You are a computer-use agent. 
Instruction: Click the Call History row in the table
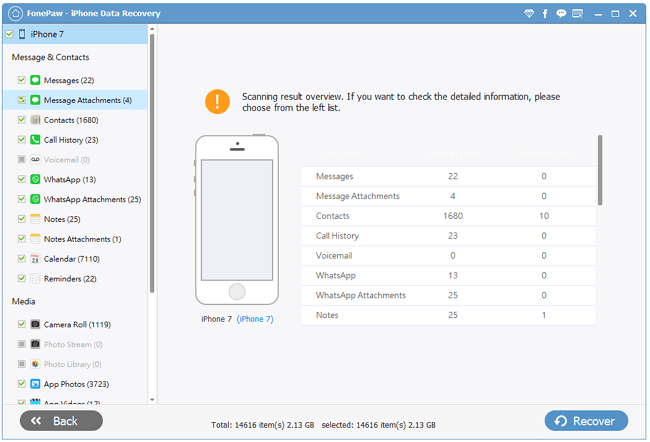448,236
